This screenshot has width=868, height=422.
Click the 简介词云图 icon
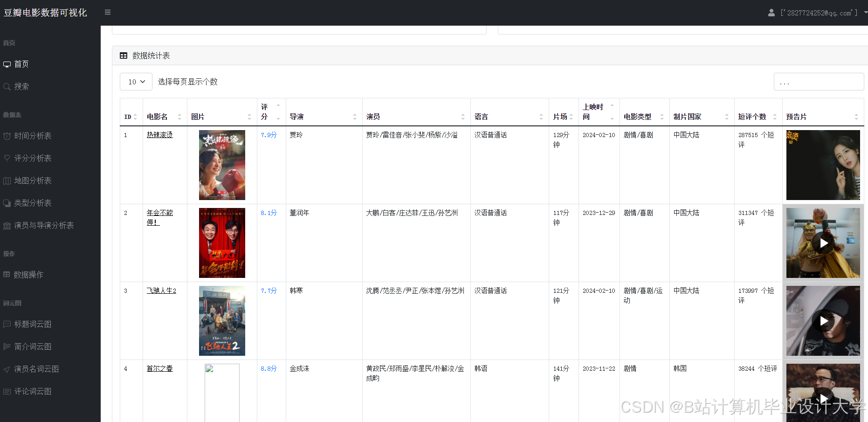[7, 346]
